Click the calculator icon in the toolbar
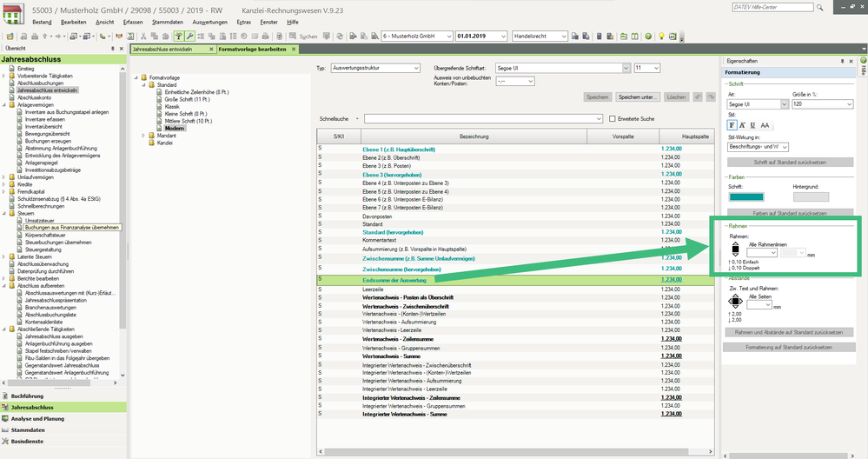This screenshot has height=459, width=868. (599, 36)
